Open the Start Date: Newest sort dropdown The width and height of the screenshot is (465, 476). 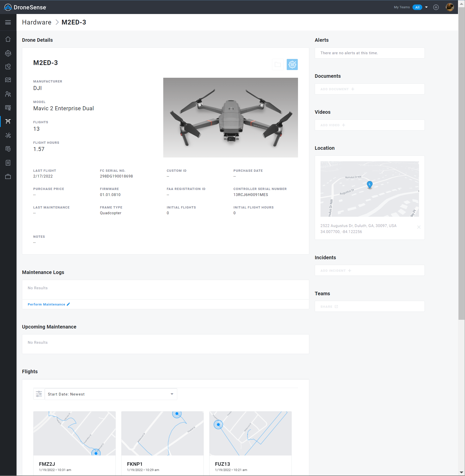point(111,394)
